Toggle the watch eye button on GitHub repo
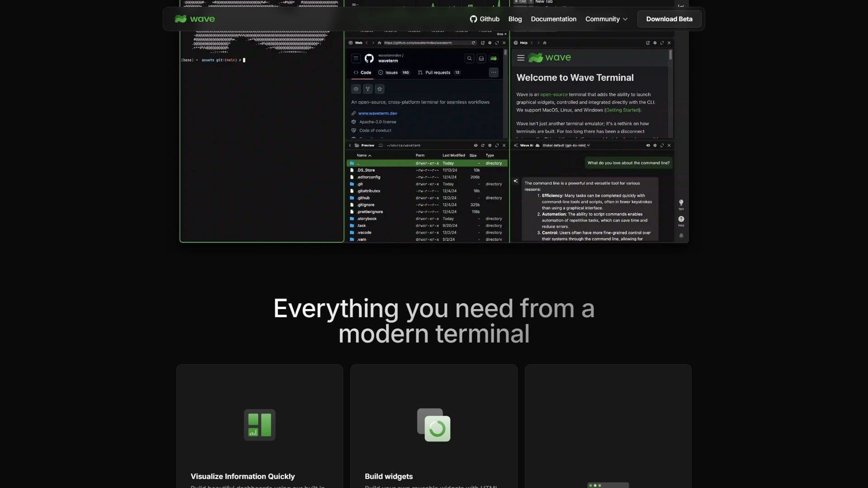This screenshot has height=488, width=868. coord(356,89)
